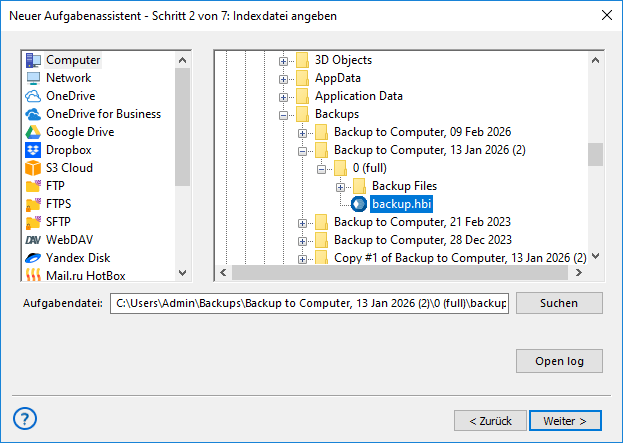Collapse Backup to Computer, 13 Jan 2026 (2)
Viewport: 623px width, 443px height.
[x=302, y=151]
